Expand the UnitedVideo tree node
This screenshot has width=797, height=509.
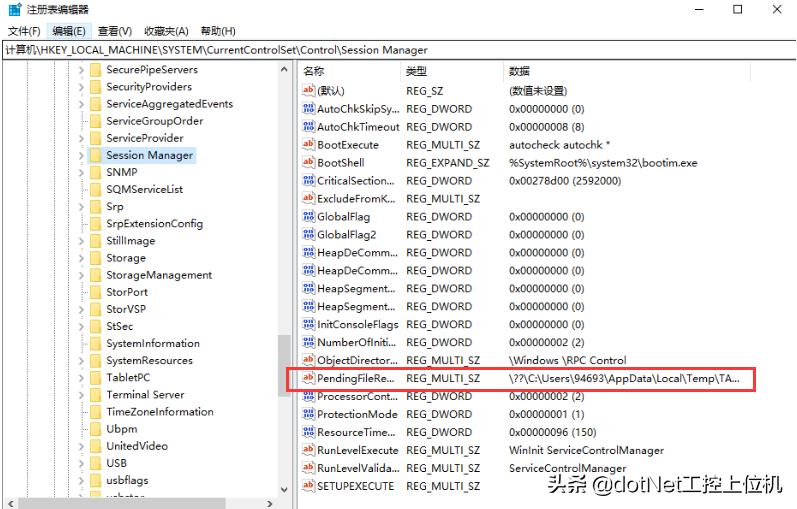click(81, 446)
